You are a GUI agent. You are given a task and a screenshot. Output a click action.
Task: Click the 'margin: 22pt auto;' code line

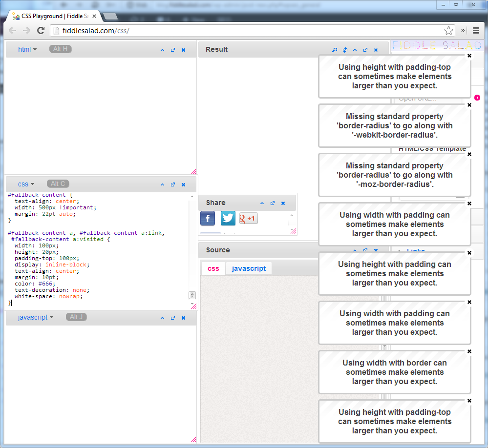[x=45, y=214]
